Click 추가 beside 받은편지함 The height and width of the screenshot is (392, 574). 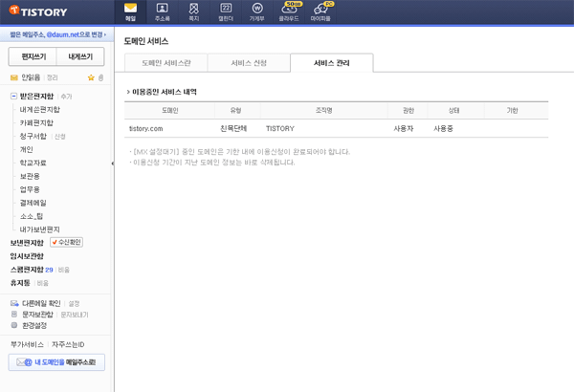66,97
